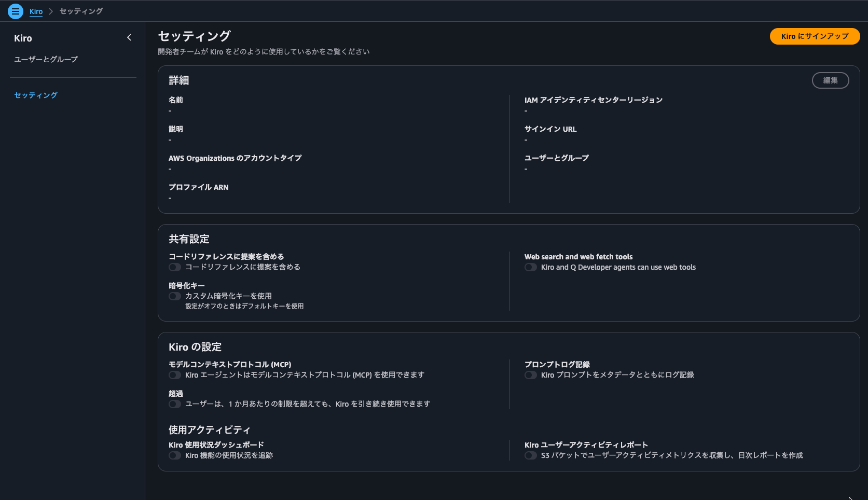Click the Kiro breadcrumb link
The height and width of the screenshot is (500, 868).
coord(36,11)
